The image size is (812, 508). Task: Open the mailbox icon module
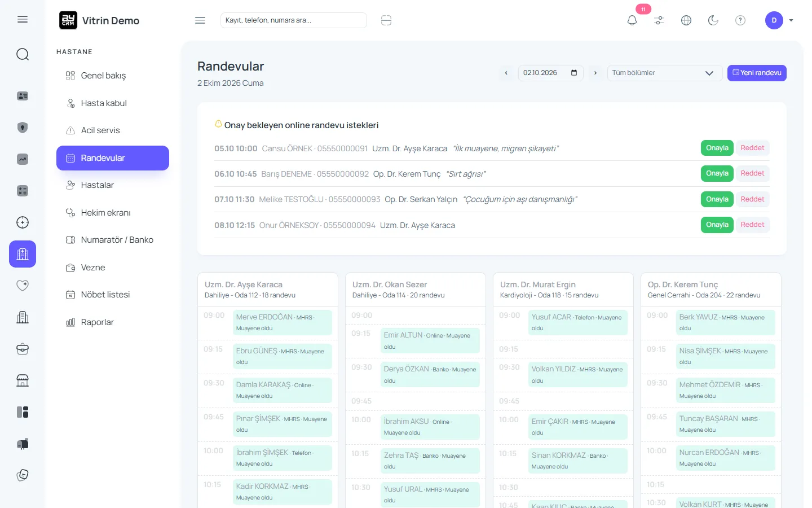tap(23, 444)
